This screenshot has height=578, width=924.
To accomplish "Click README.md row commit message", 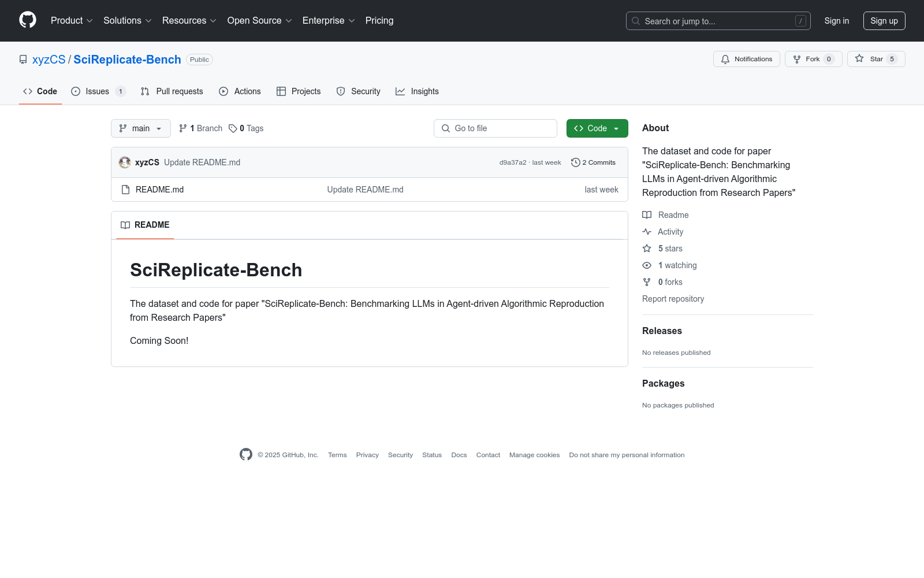I will point(365,190).
